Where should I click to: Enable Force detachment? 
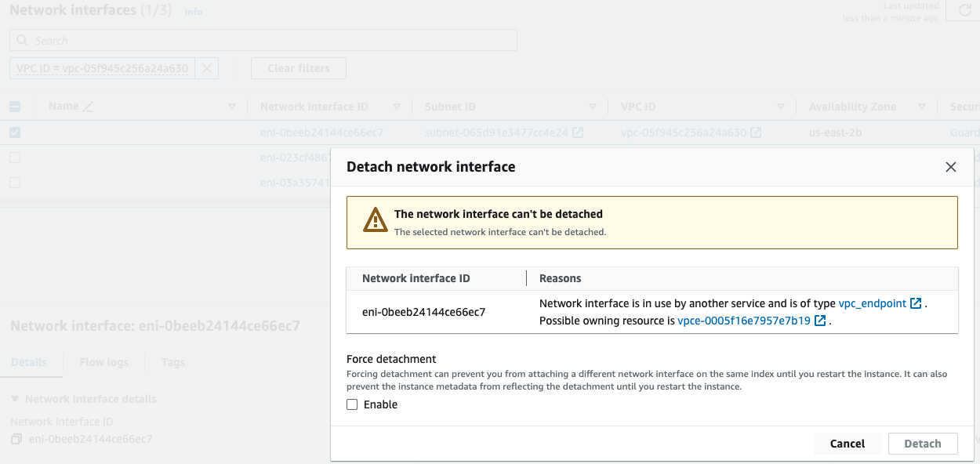[x=353, y=404]
